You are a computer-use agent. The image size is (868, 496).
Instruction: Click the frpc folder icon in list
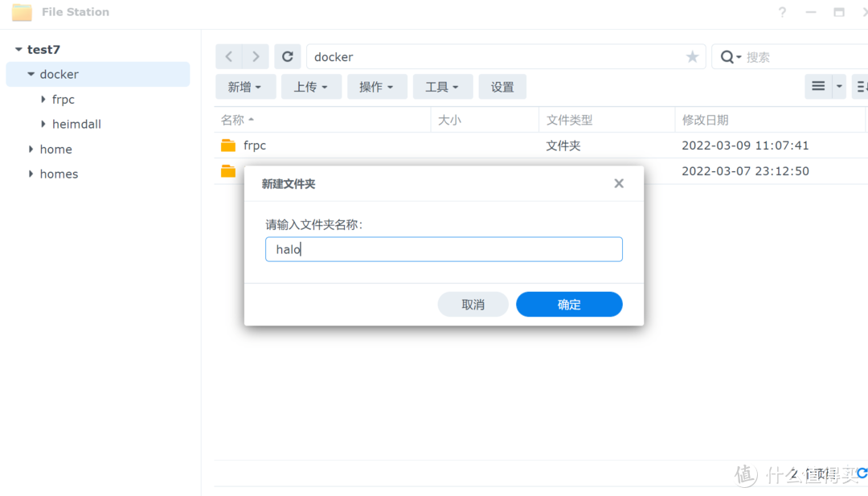(x=228, y=146)
